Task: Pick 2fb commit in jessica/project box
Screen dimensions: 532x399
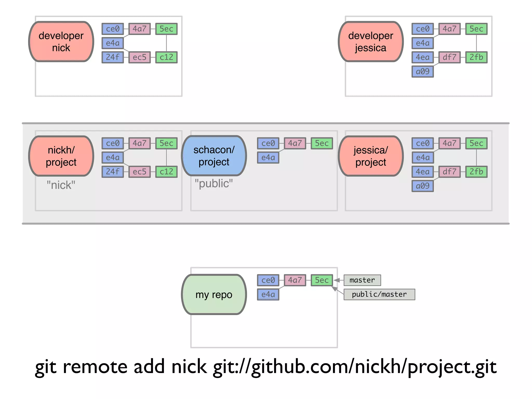Action: pos(476,172)
